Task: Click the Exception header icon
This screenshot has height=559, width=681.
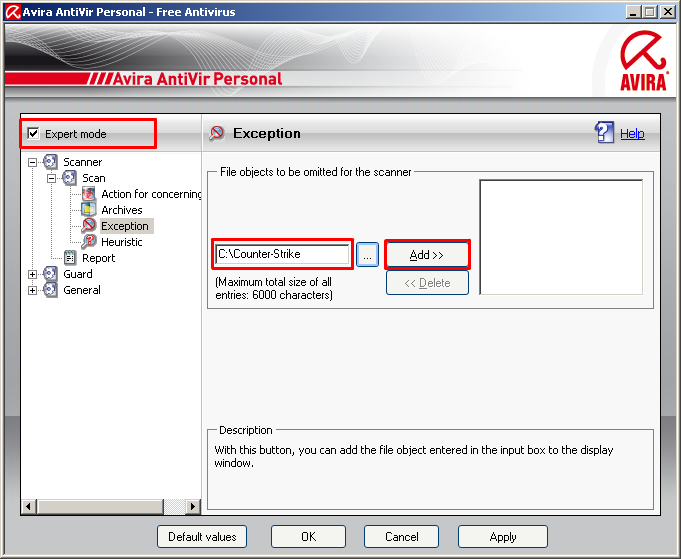Action: tap(216, 133)
